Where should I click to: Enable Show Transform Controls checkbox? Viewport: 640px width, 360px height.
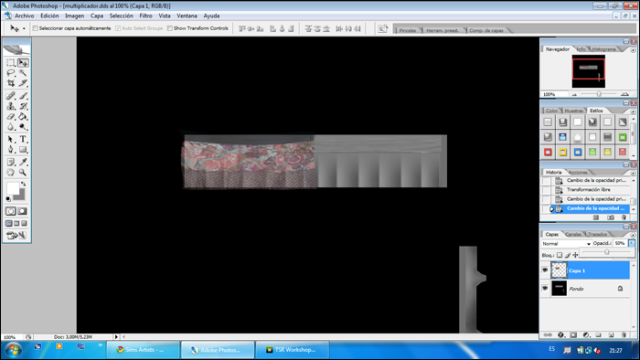(170, 28)
